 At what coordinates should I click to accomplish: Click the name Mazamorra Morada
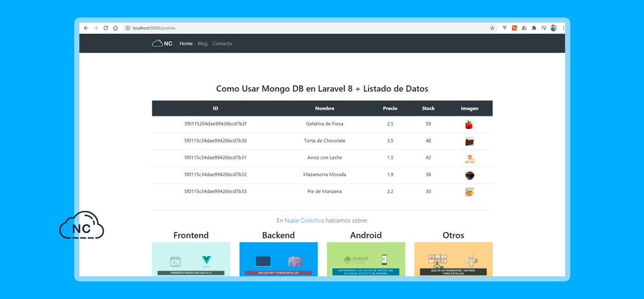click(325, 175)
